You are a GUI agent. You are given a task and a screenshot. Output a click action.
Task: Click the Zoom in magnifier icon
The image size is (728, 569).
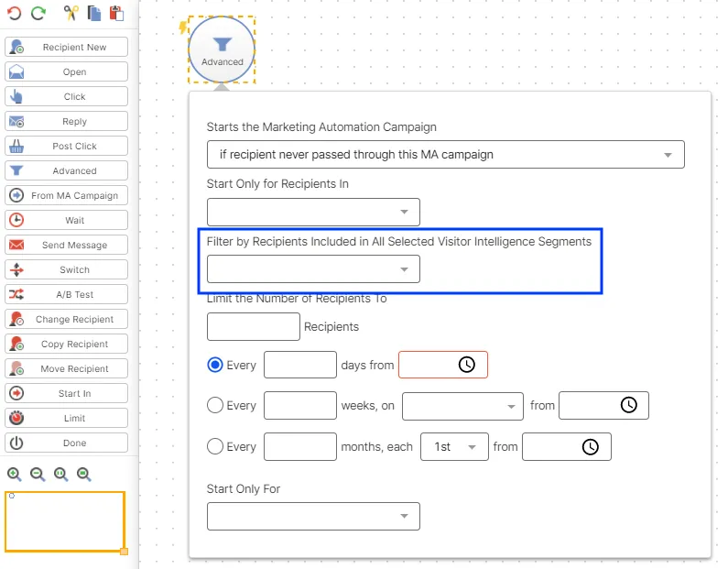15,474
